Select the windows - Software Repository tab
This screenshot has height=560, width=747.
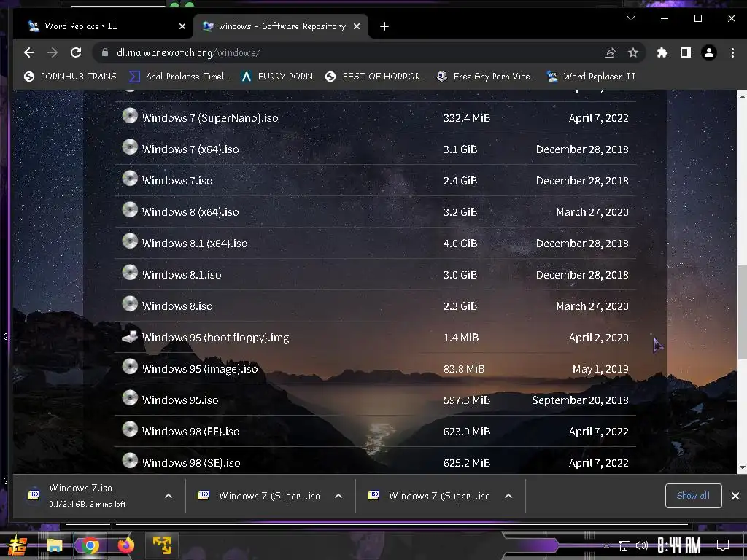tap(281, 26)
